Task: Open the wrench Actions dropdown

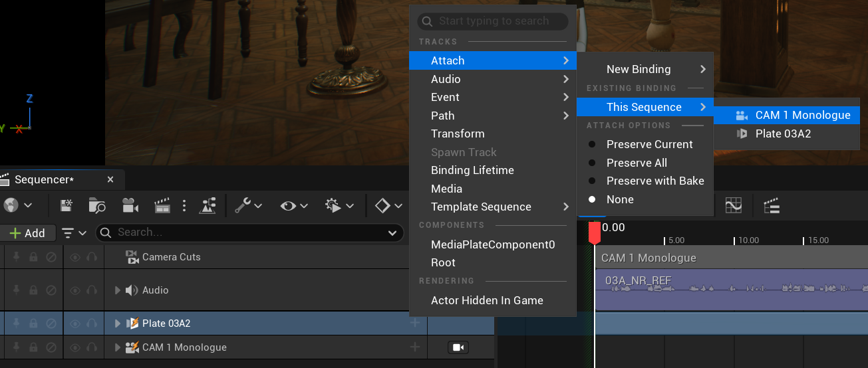Action: pyautogui.click(x=248, y=206)
